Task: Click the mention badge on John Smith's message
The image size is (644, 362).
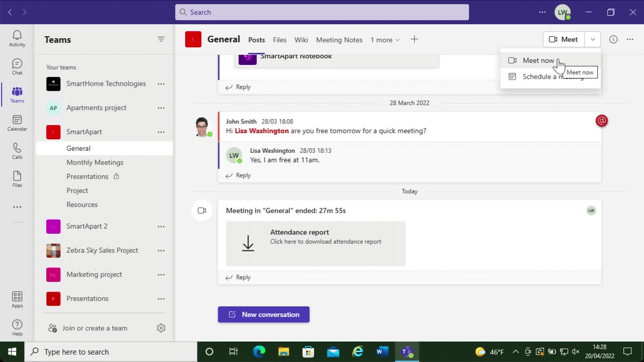Action: point(602,121)
